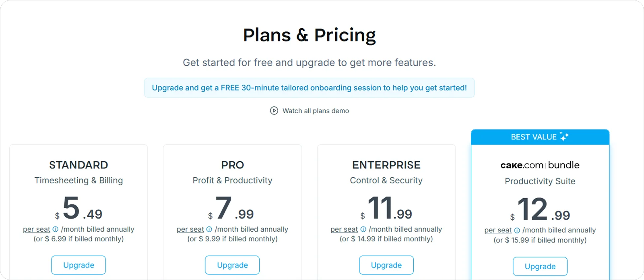Select the Watch all plans demo text
This screenshot has height=280, width=644.
316,111
